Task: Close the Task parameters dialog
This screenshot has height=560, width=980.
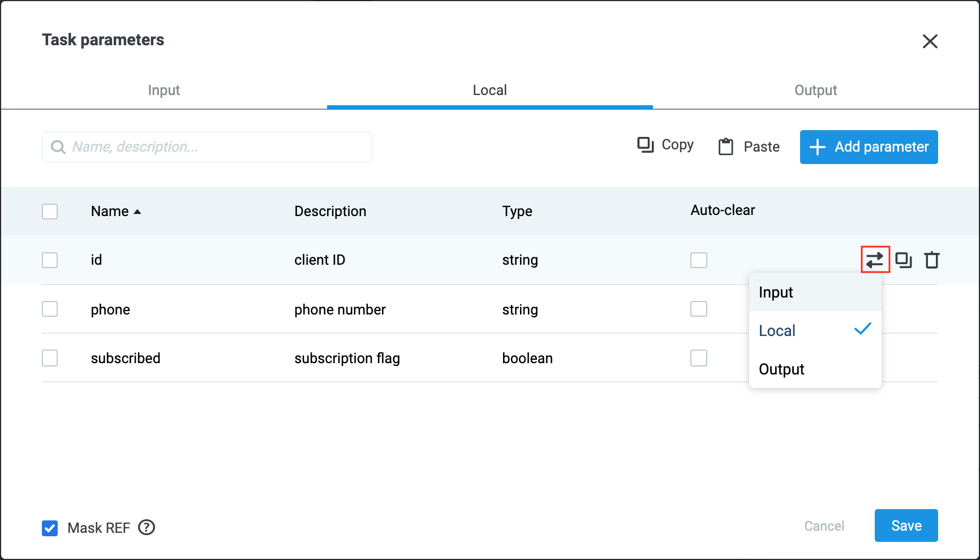Action: [930, 41]
